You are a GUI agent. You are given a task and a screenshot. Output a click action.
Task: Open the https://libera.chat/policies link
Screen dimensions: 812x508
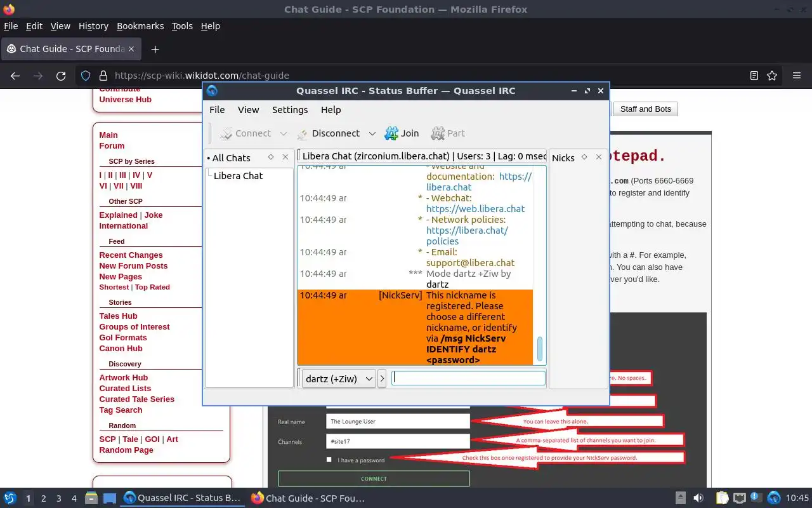pyautogui.click(x=467, y=236)
